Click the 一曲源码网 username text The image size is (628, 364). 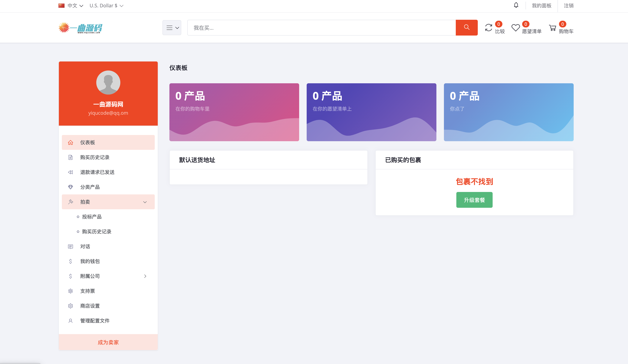click(108, 104)
